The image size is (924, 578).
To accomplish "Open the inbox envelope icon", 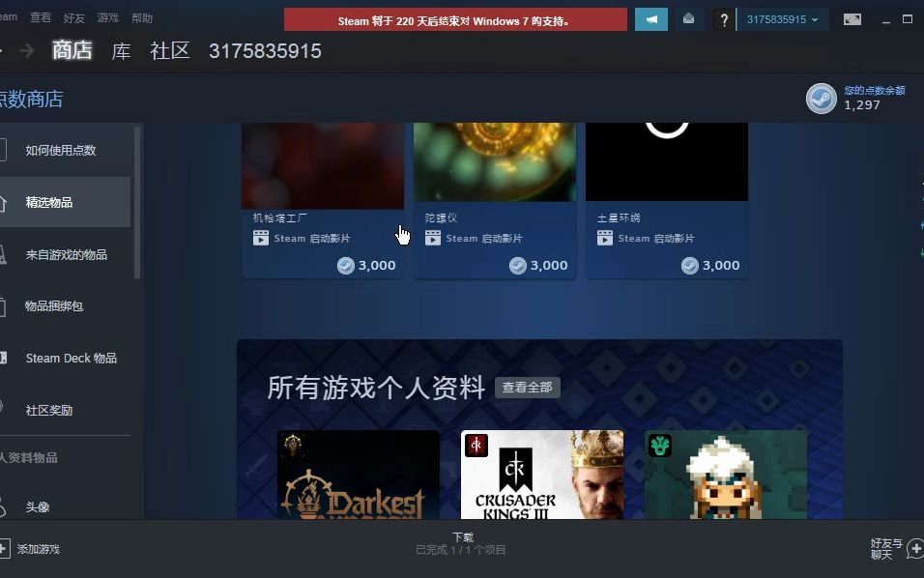I will pos(688,19).
